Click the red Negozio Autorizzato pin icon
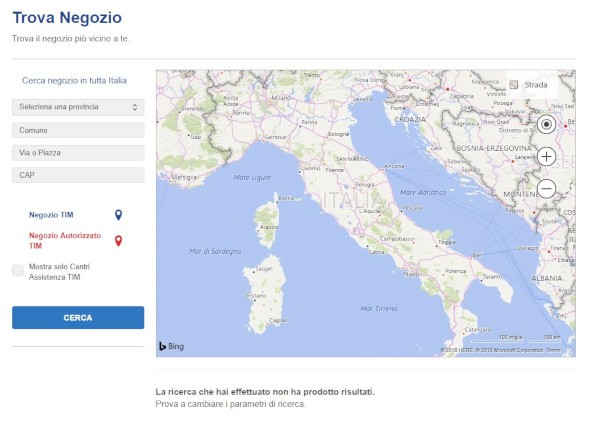Screen dimensions: 600x427 coord(118,240)
